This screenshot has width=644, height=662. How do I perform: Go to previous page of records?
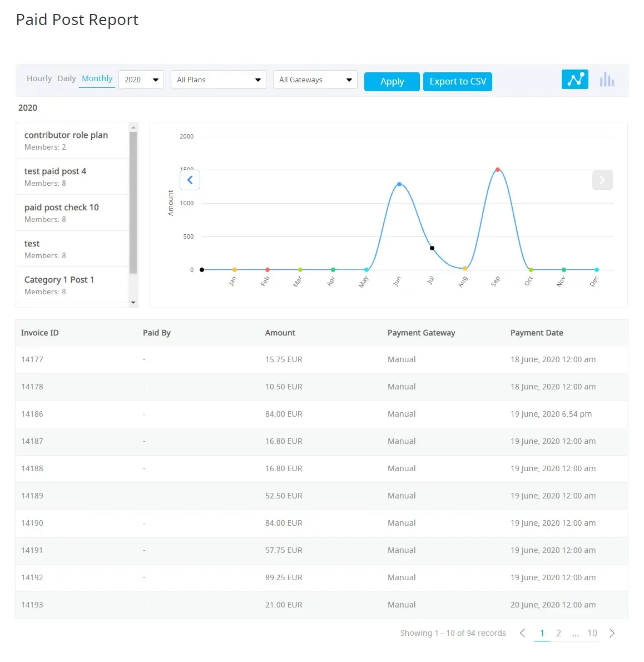522,633
